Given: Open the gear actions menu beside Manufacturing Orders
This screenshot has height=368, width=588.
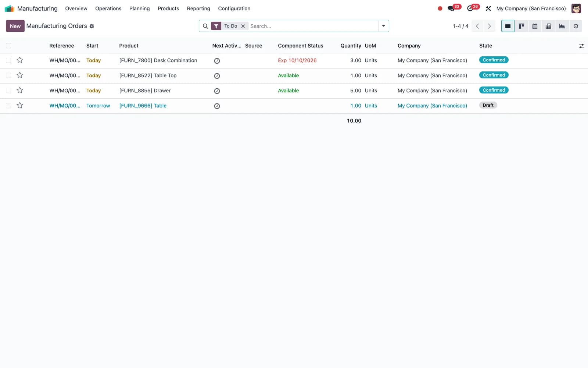Looking at the screenshot, I should click(92, 26).
